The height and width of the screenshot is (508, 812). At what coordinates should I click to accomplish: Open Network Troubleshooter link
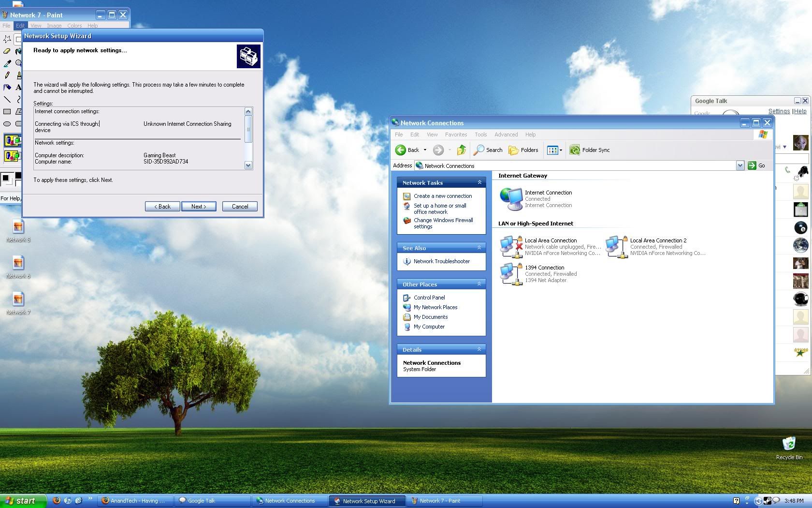(x=441, y=261)
